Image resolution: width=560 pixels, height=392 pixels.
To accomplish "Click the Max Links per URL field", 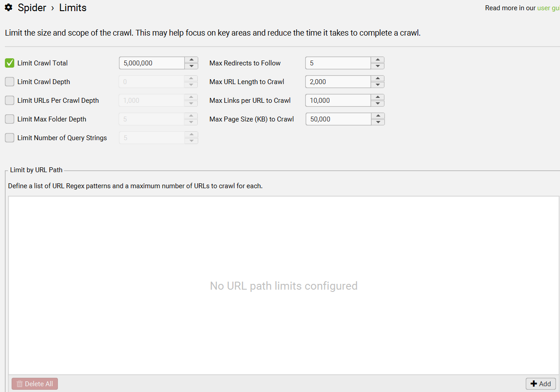I will [x=338, y=101].
